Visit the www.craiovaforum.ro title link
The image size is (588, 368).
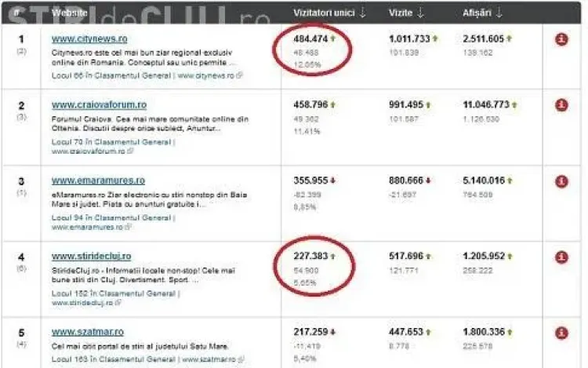(99, 105)
